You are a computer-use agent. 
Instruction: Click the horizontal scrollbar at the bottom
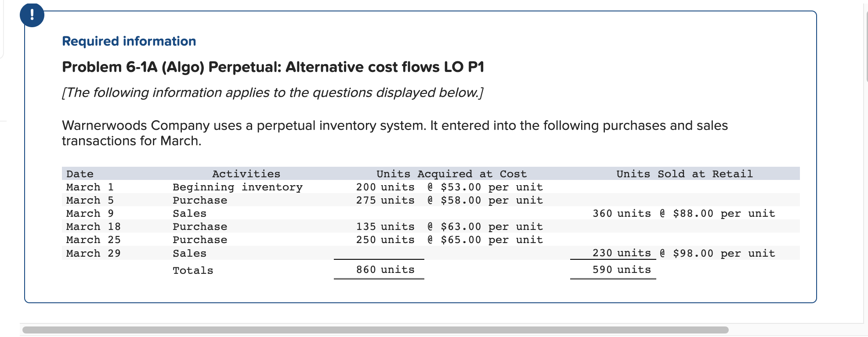coord(376,330)
